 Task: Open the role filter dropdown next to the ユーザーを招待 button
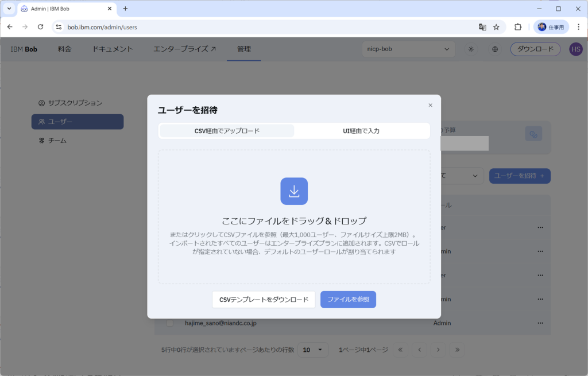[461, 176]
